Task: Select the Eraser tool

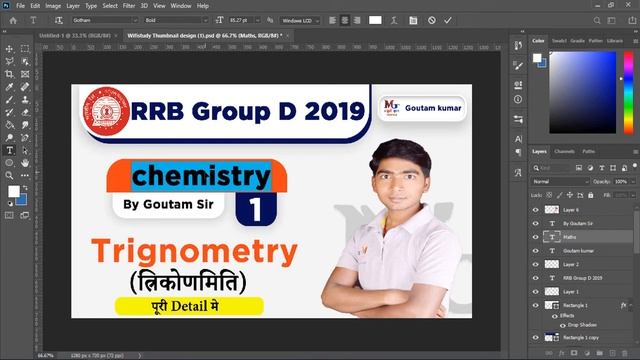Action: click(x=25, y=112)
